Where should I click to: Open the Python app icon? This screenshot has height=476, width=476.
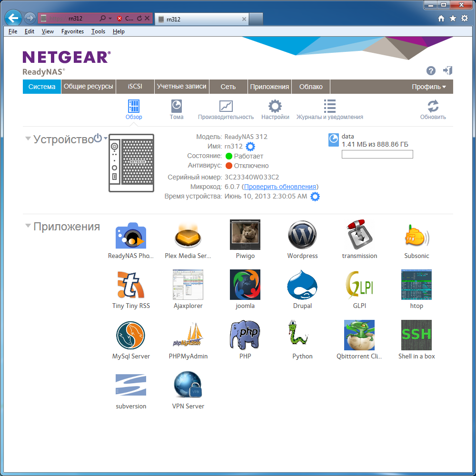pos(299,333)
